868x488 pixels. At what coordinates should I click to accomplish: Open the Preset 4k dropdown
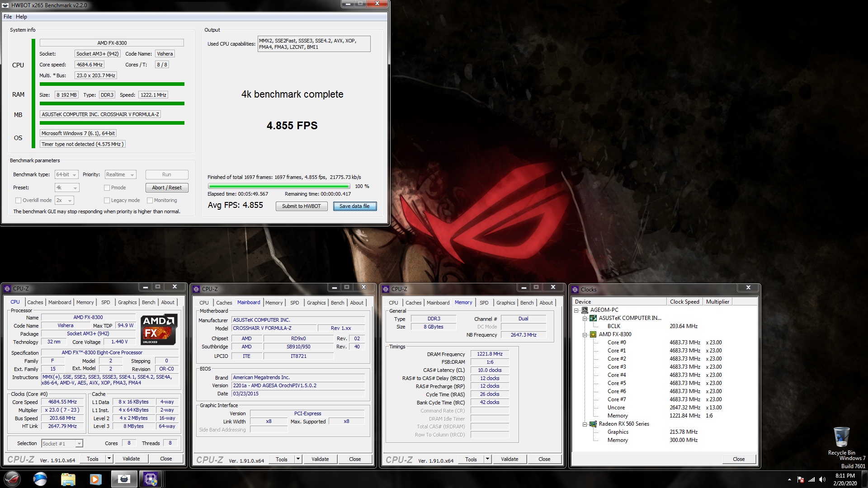tap(67, 188)
